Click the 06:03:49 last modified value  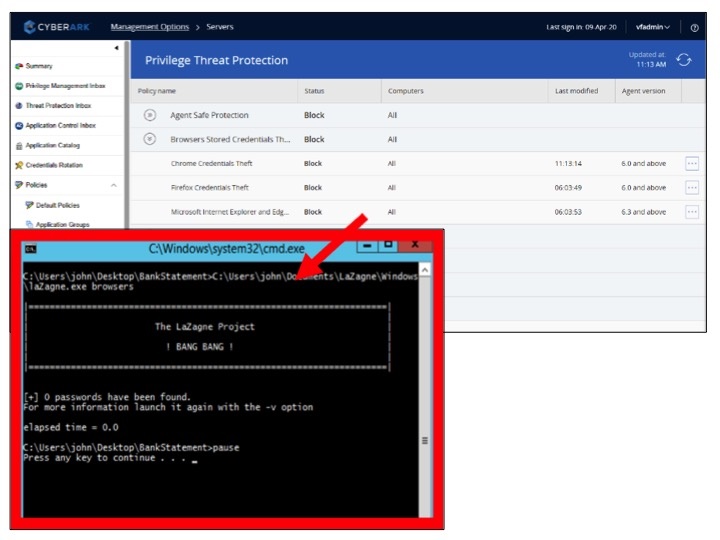568,187
